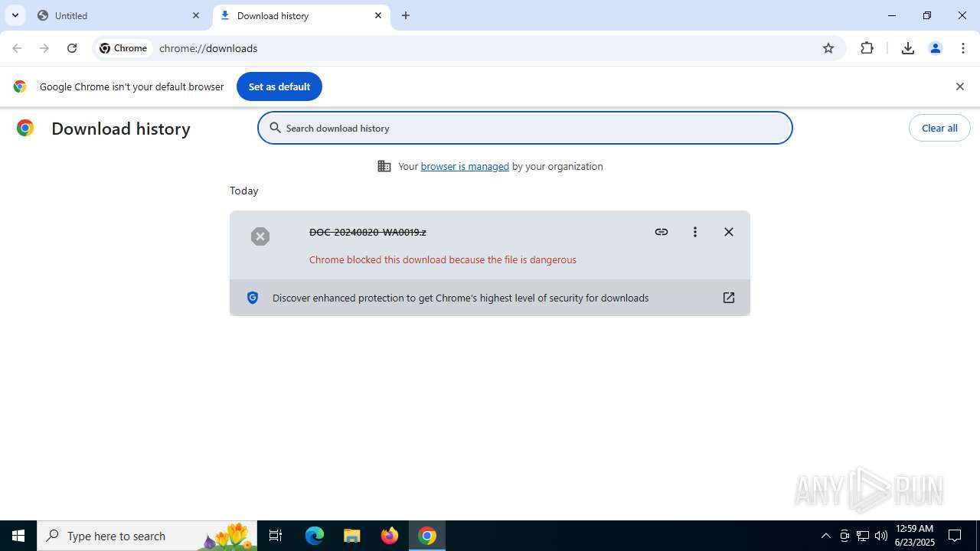Image resolution: width=980 pixels, height=551 pixels.
Task: Go forward using the forward arrow
Action: pos(44,48)
